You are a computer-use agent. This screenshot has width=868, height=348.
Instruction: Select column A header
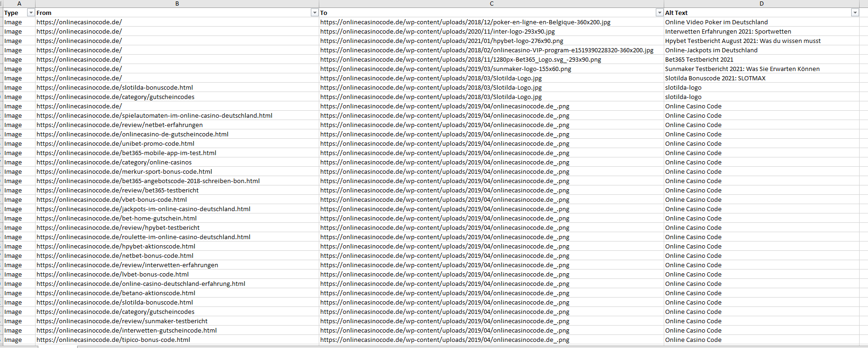(19, 3)
